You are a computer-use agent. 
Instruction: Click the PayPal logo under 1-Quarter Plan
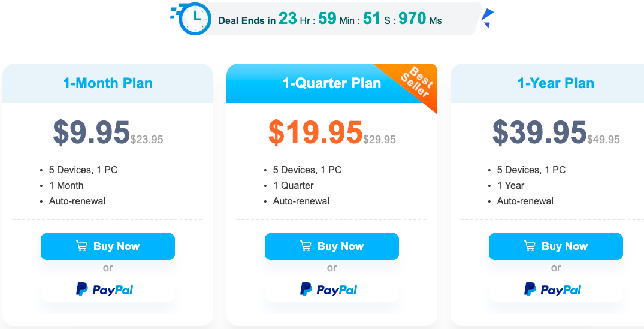tap(328, 289)
